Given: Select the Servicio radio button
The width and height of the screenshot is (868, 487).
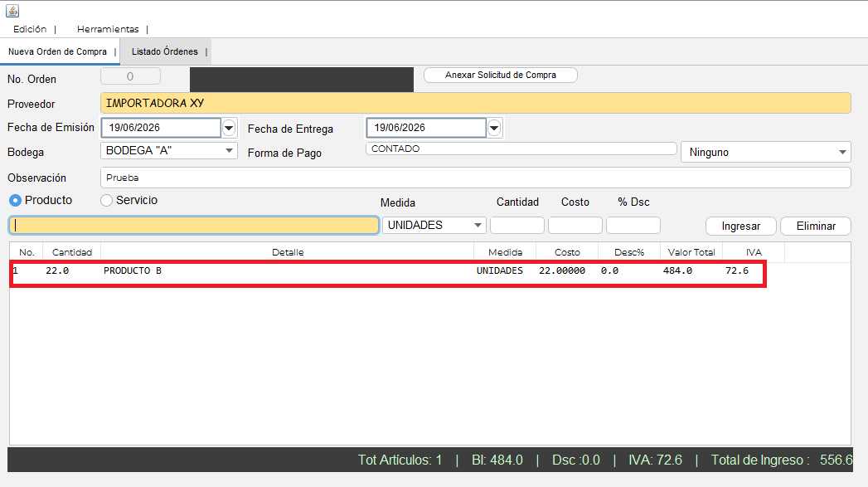Looking at the screenshot, I should 106,201.
